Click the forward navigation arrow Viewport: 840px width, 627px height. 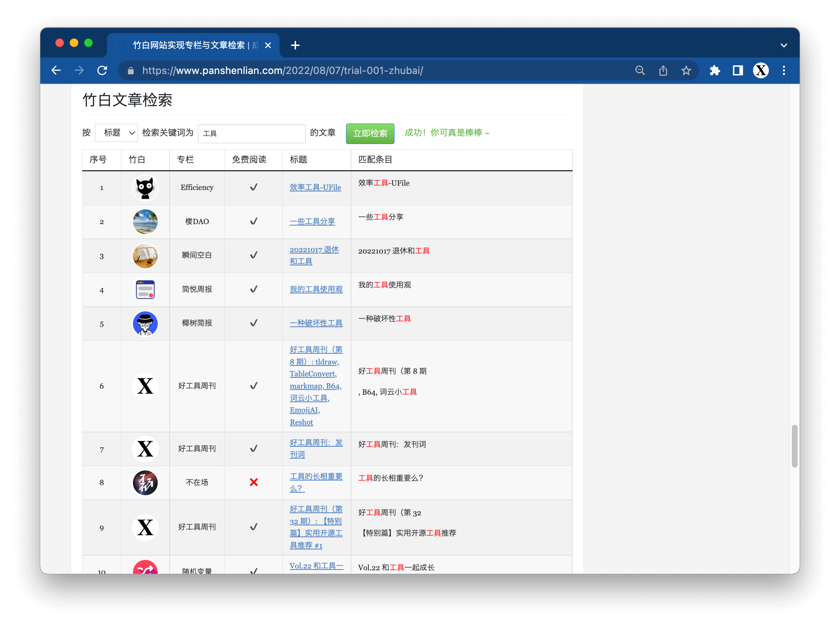click(x=79, y=71)
